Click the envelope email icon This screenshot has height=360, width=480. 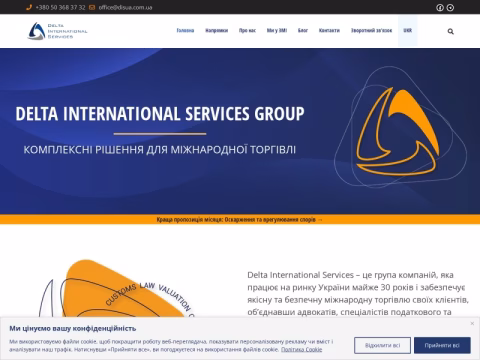pos(92,7)
